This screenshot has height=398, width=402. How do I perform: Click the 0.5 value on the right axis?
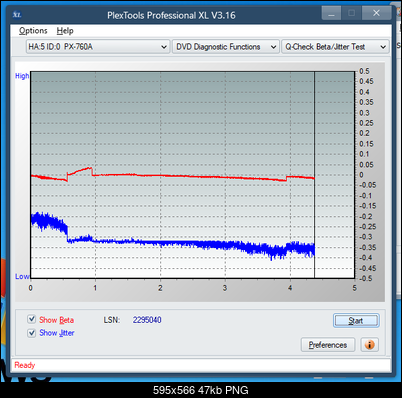364,71
